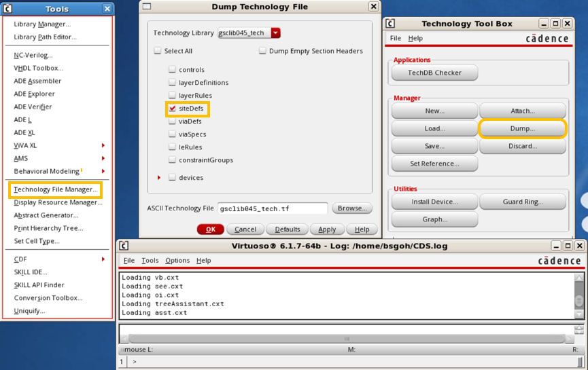Click window menu icon of Dump Technology File

point(147,6)
